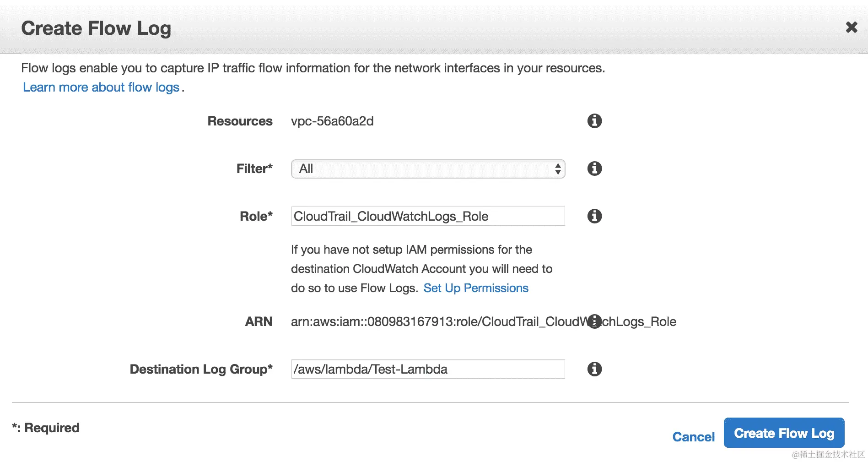Click the Create Flow Log dialog title
The image size is (868, 462).
96,28
